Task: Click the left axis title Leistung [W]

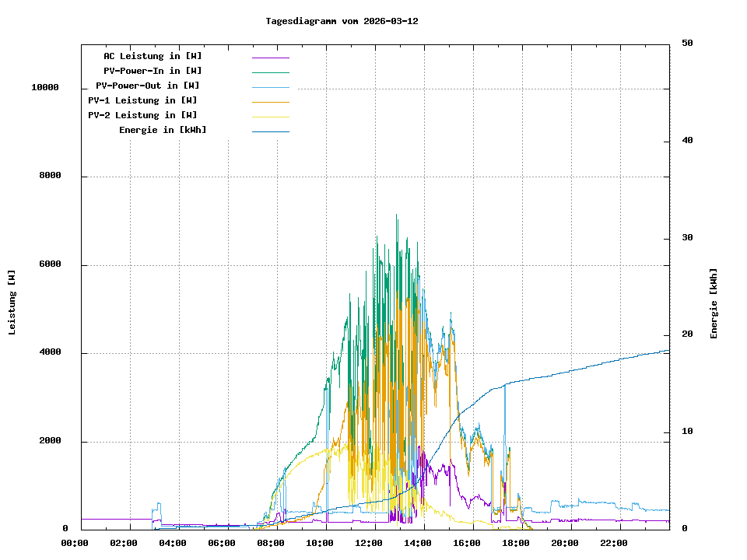Action: (12, 302)
